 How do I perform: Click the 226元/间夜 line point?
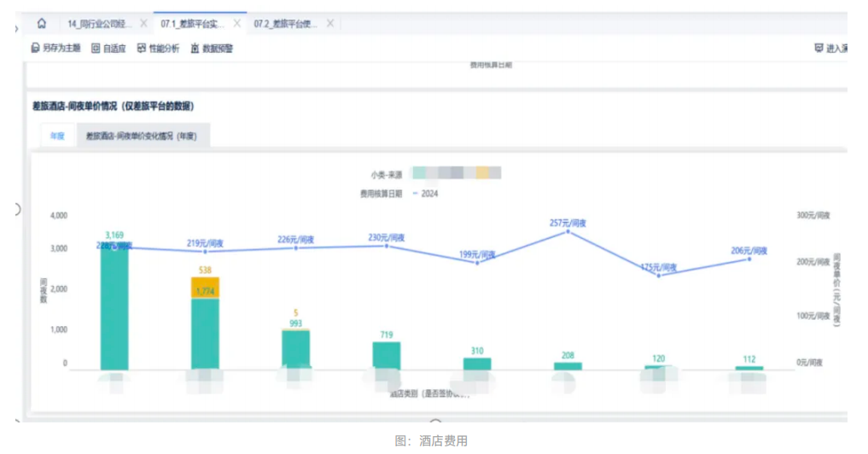point(296,248)
